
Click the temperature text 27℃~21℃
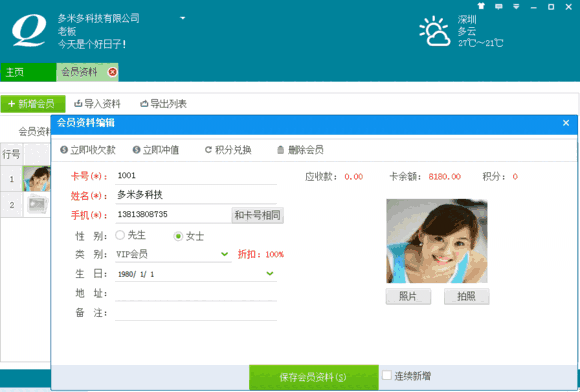[x=480, y=43]
